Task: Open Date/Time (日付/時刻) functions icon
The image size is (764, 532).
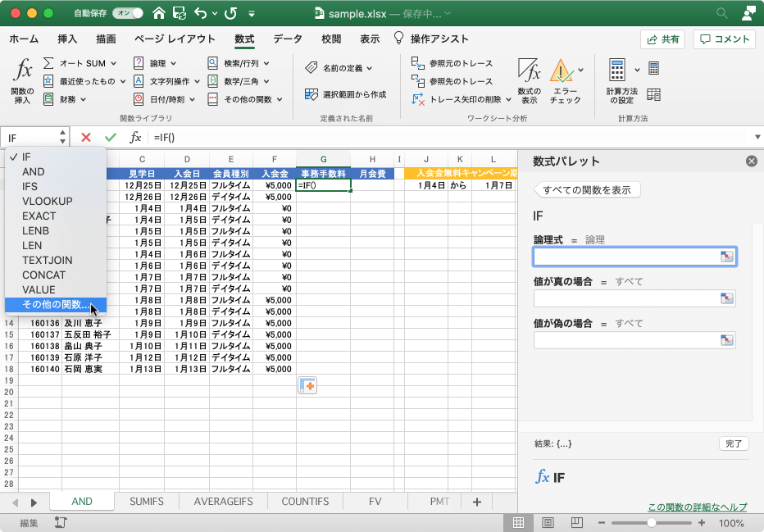Action: click(139, 99)
